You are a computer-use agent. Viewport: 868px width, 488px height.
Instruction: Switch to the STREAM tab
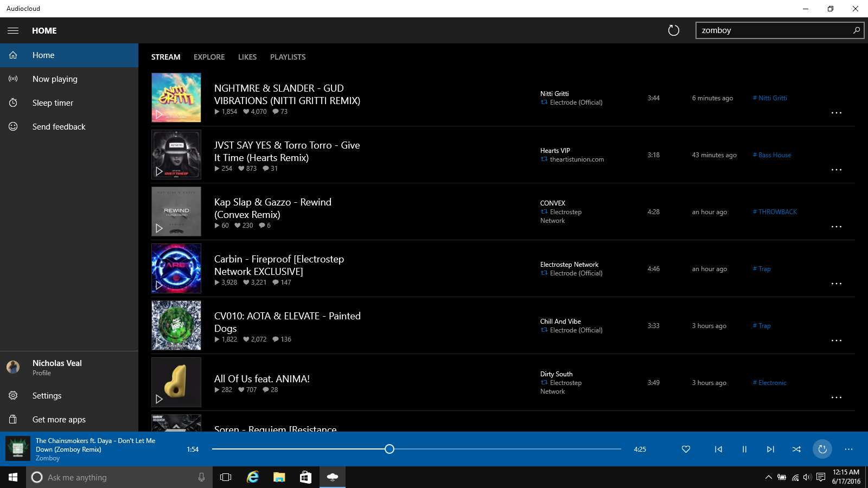coord(165,57)
